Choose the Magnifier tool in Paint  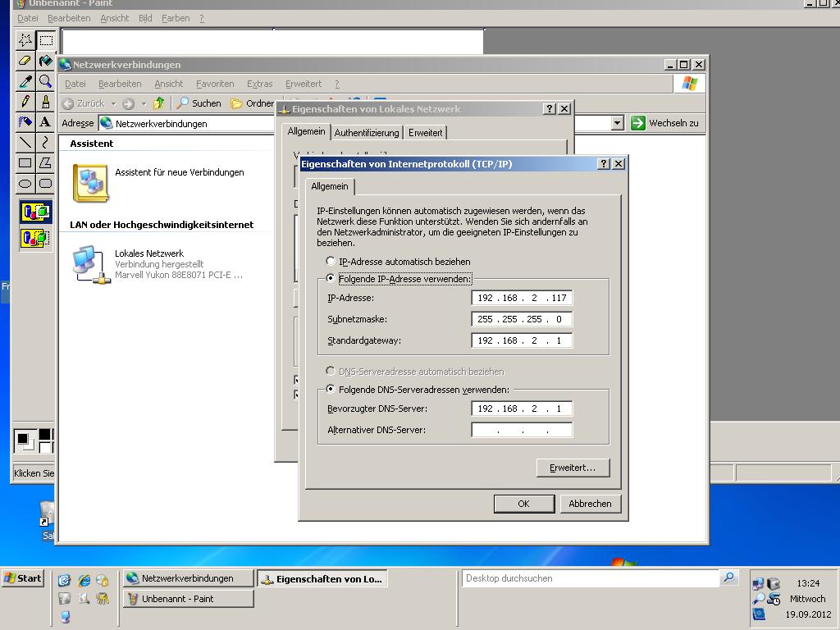pyautogui.click(x=45, y=81)
